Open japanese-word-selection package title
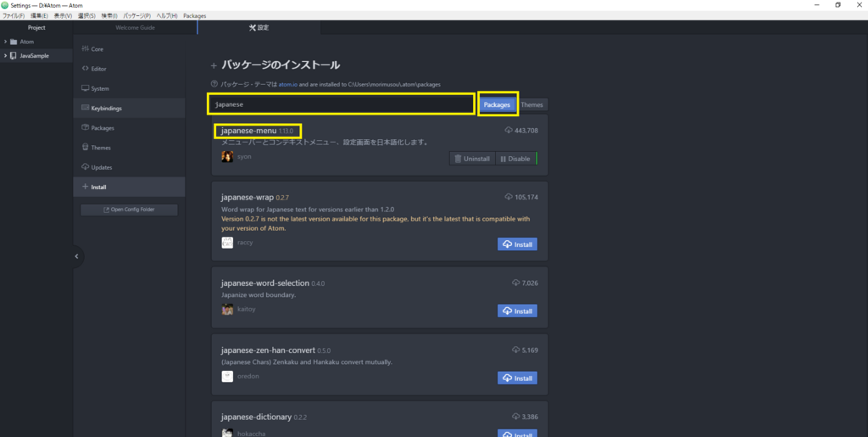The height and width of the screenshot is (437, 868). click(x=264, y=283)
